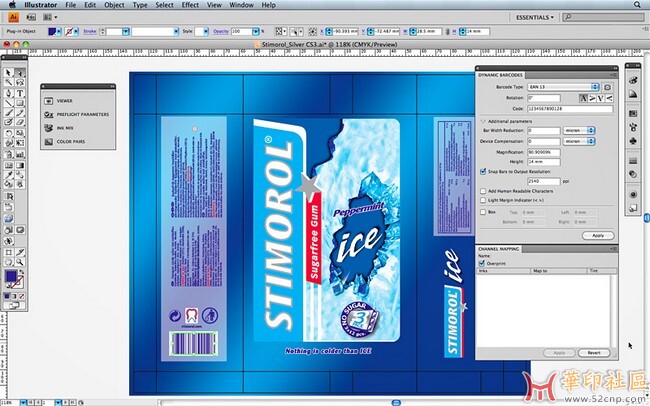Click the Opacity link in control bar
This screenshot has width=650, height=406.
pyautogui.click(x=221, y=32)
